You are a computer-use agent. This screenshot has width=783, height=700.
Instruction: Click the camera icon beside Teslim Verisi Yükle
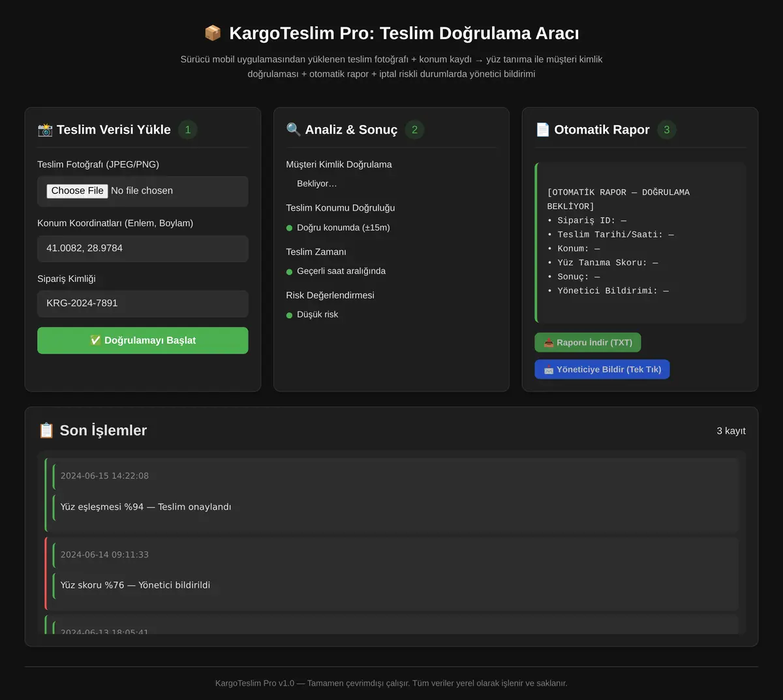point(45,130)
